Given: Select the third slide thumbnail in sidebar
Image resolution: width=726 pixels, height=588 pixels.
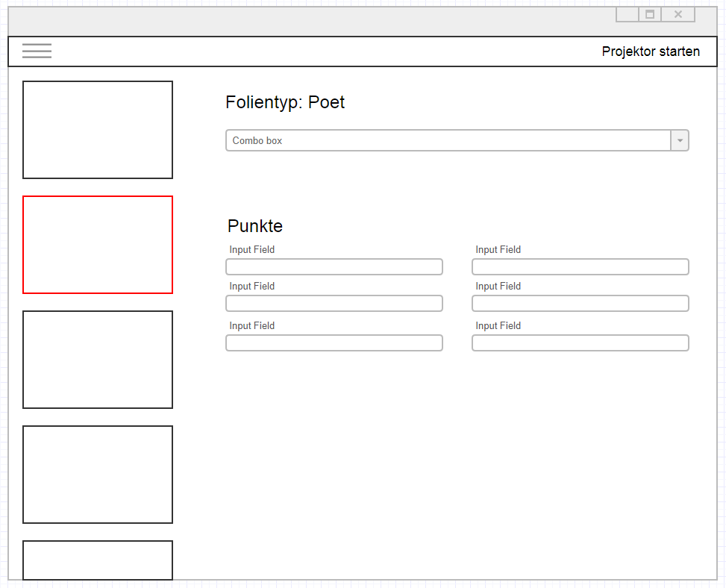Looking at the screenshot, I should (98, 360).
